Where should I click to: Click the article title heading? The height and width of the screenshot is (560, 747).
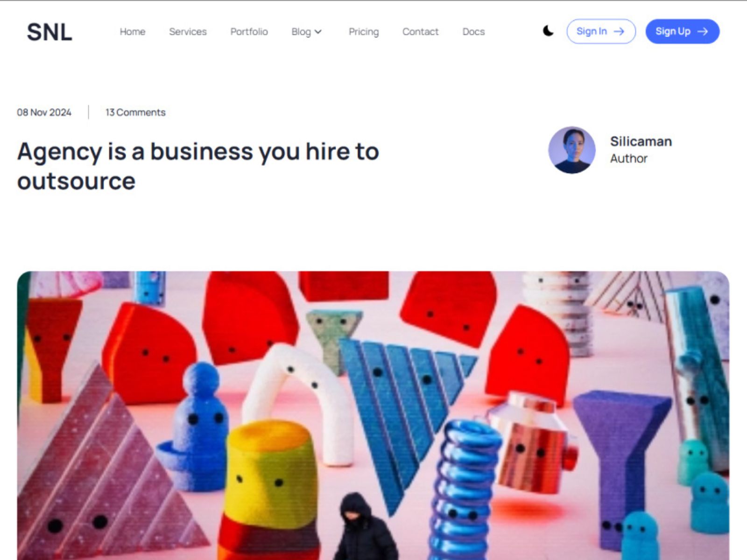pyautogui.click(x=198, y=166)
